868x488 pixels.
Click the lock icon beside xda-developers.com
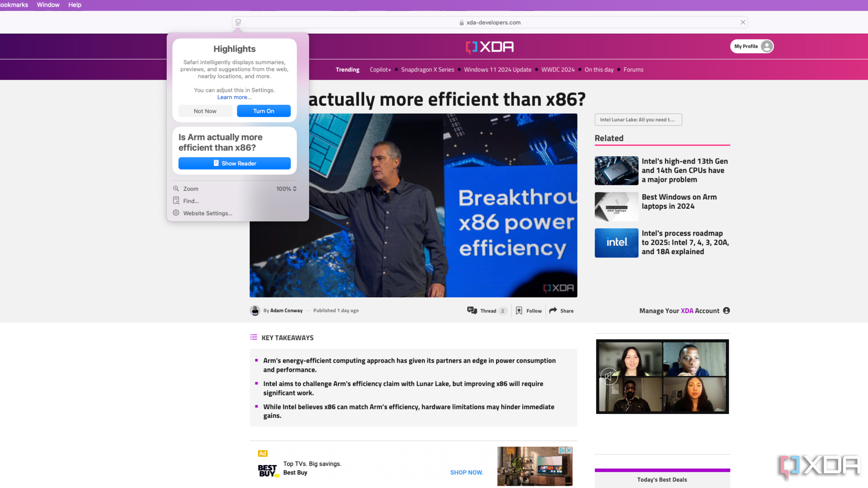[461, 23]
